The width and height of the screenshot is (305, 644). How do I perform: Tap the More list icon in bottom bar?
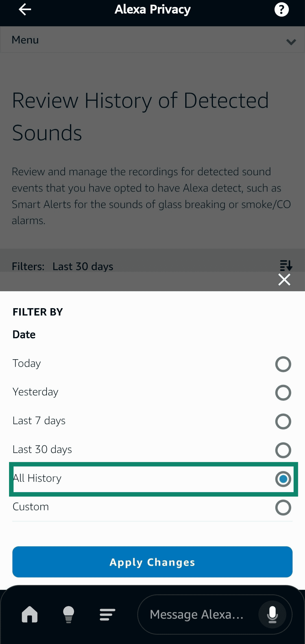click(x=107, y=615)
